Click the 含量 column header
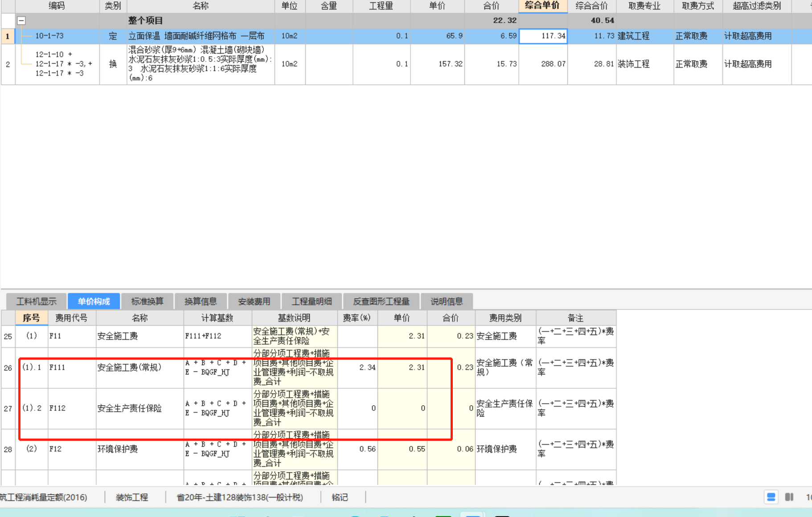Screen dimensions: 812x517 point(329,6)
